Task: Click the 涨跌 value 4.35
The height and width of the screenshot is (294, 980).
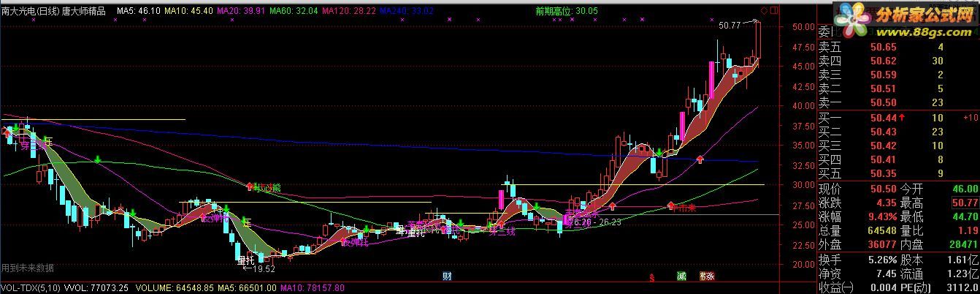Action: click(886, 203)
